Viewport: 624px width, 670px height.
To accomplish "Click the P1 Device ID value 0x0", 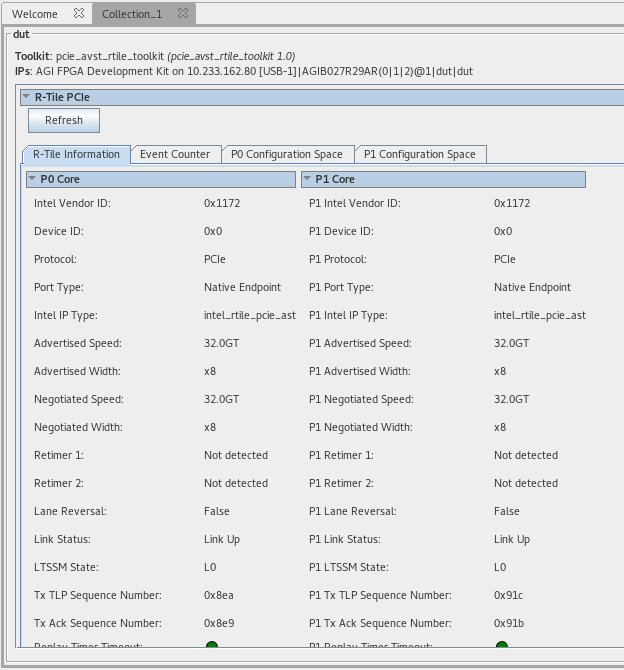I will tap(503, 231).
